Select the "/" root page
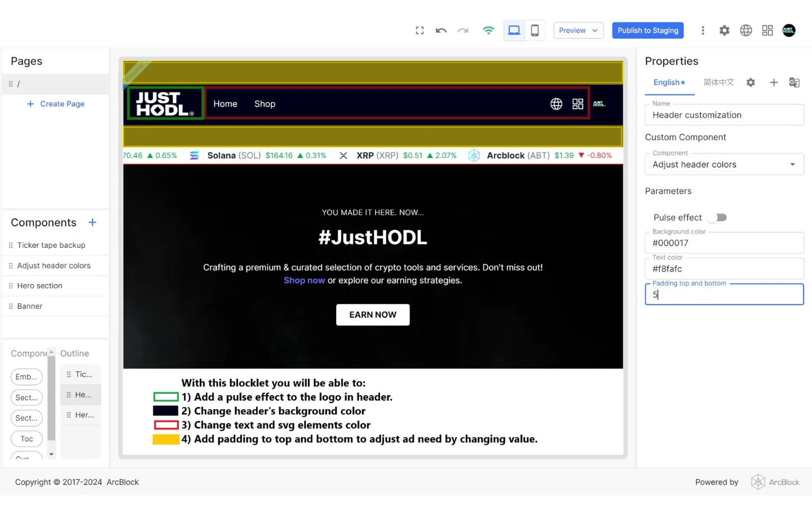Screen dimensions: 812x508 coord(55,84)
